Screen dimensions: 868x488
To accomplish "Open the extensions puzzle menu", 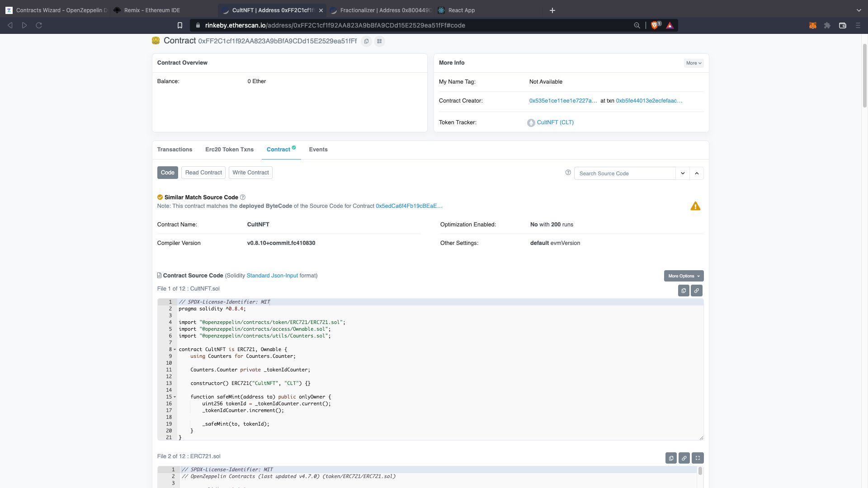I will click(x=827, y=25).
